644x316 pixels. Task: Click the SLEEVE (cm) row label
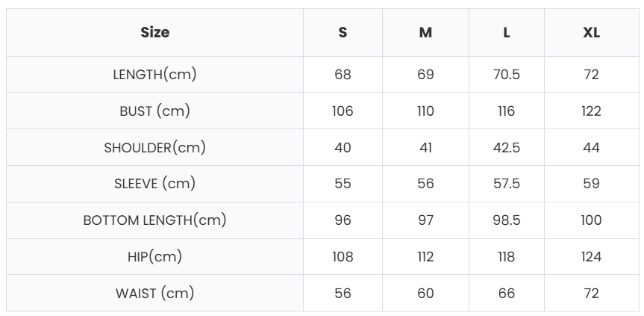(x=154, y=184)
